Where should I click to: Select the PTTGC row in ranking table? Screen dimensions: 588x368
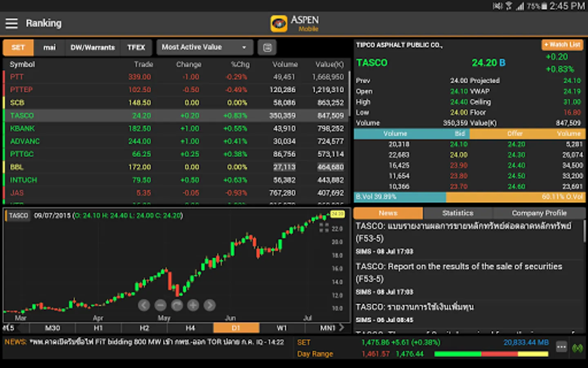pyautogui.click(x=176, y=154)
